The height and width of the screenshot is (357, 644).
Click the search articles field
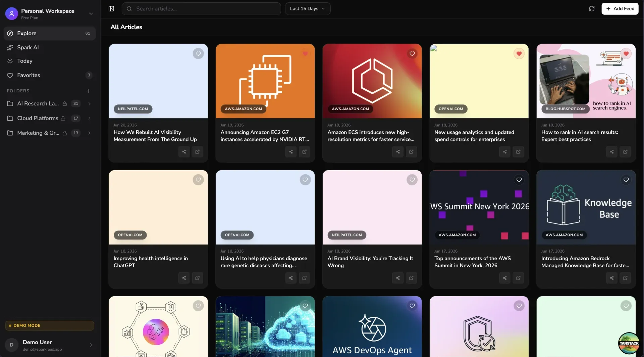coord(201,9)
